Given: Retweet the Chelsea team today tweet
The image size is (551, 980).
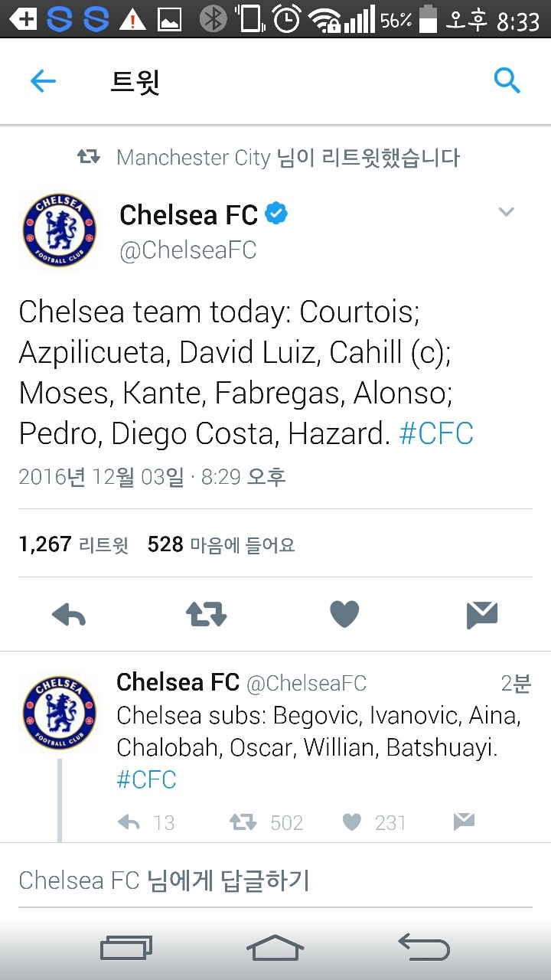Looking at the screenshot, I should tap(206, 615).
